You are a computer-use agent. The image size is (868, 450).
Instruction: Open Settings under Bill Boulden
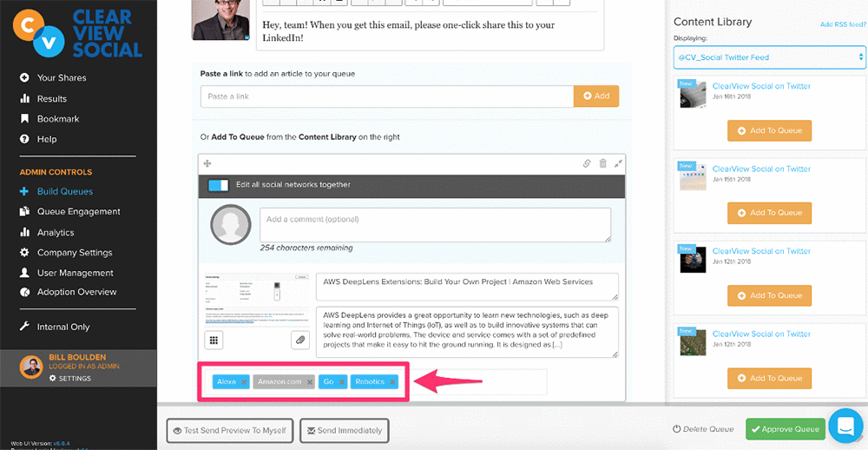click(x=69, y=379)
